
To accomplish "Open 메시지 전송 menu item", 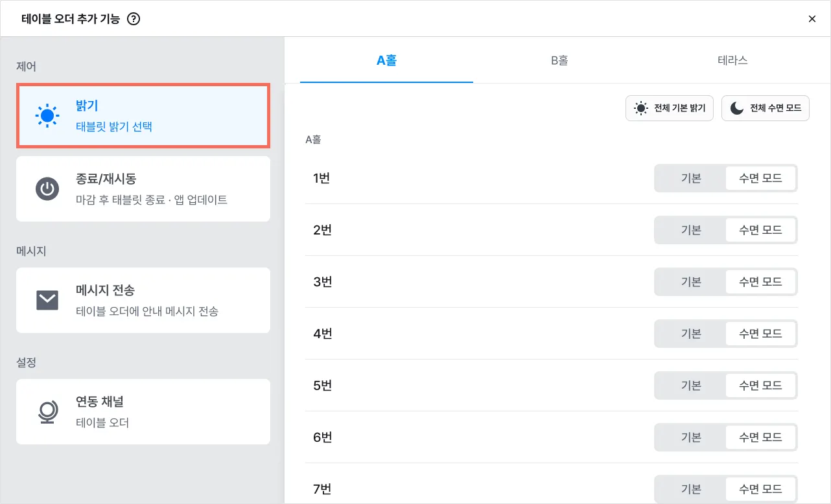I will click(x=143, y=301).
